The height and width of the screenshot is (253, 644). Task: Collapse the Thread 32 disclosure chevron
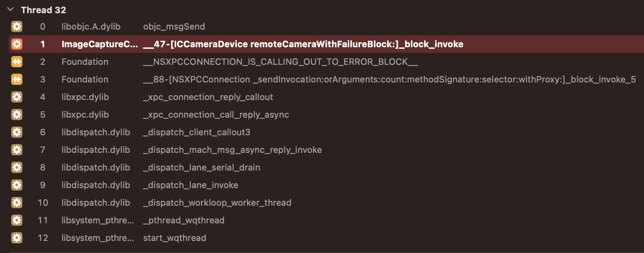point(11,10)
